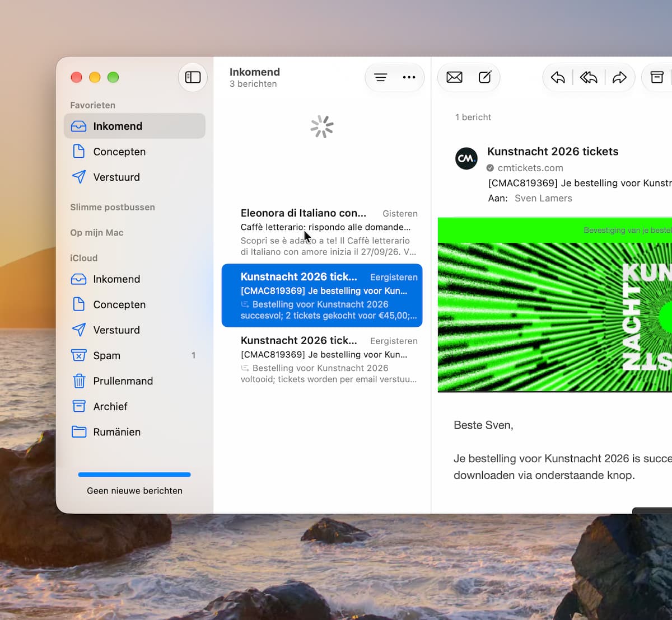
Task: Open the Spam mailbox
Action: [x=134, y=355]
